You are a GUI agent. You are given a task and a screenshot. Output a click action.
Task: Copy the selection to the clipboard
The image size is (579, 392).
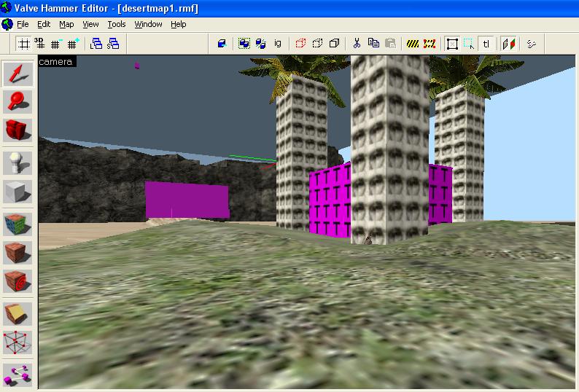click(x=373, y=44)
